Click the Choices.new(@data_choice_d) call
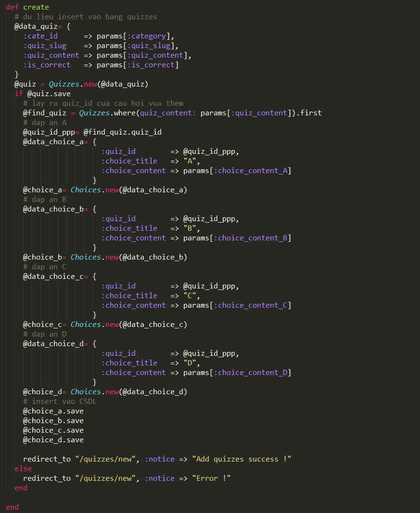Screen dimensions: 420x513 pyautogui.click(x=128, y=392)
